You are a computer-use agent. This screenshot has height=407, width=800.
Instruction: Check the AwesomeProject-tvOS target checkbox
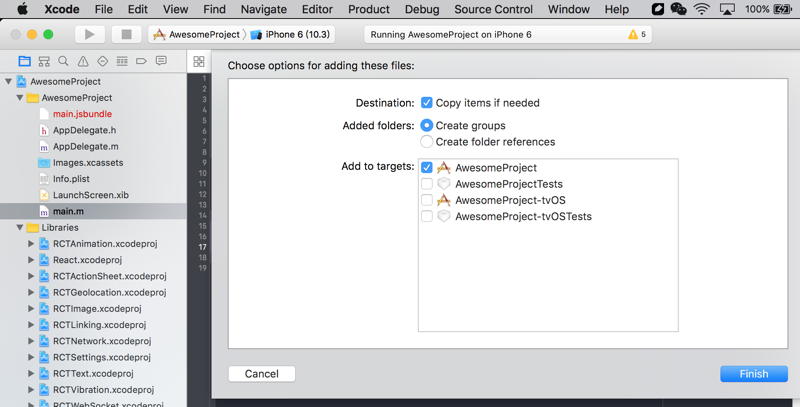point(427,200)
